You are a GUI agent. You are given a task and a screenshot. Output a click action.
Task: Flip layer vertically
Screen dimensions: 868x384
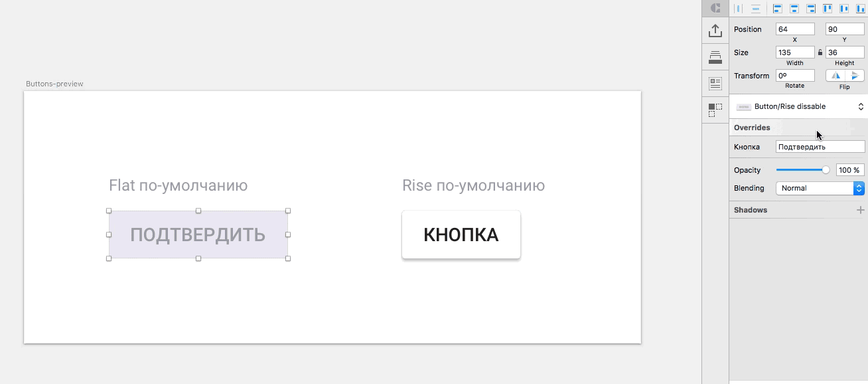(855, 76)
